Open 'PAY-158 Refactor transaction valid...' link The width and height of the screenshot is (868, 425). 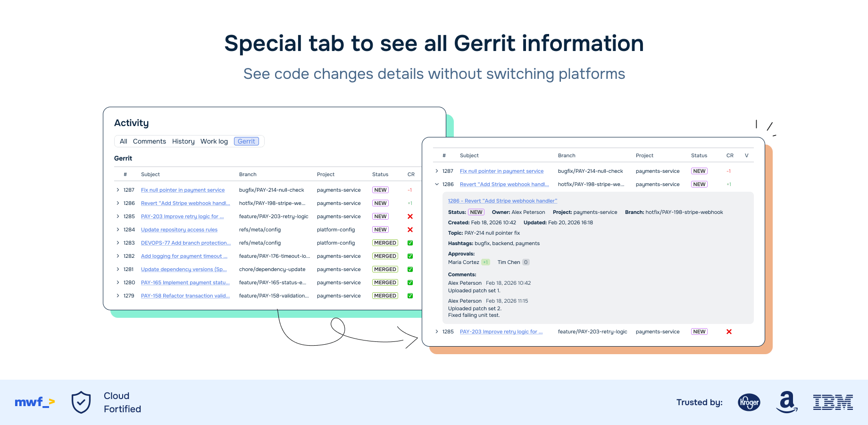coord(185,296)
